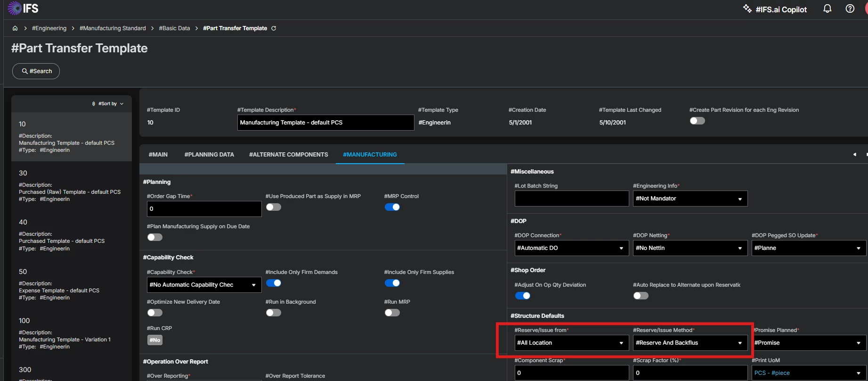Turn off Adjust On Op Qty Deviation
The image size is (868, 381).
click(522, 296)
